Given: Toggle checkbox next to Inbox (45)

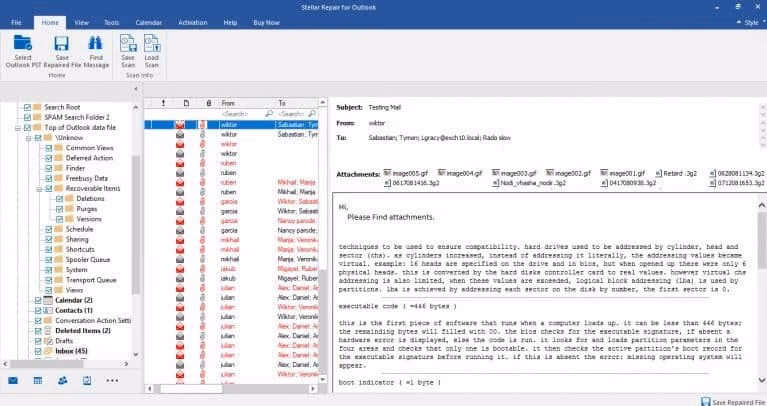Looking at the screenshot, I should click(38, 350).
